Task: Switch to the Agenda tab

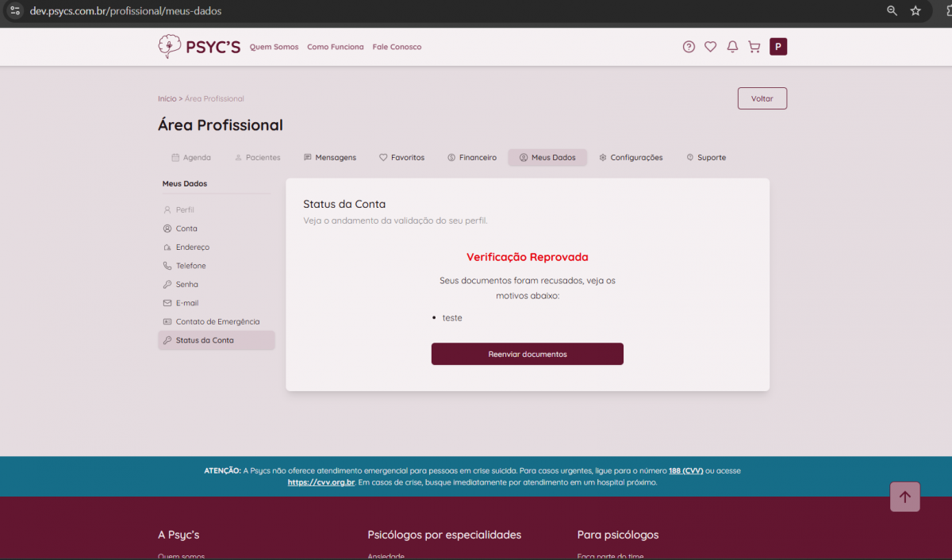Action: pyautogui.click(x=191, y=158)
